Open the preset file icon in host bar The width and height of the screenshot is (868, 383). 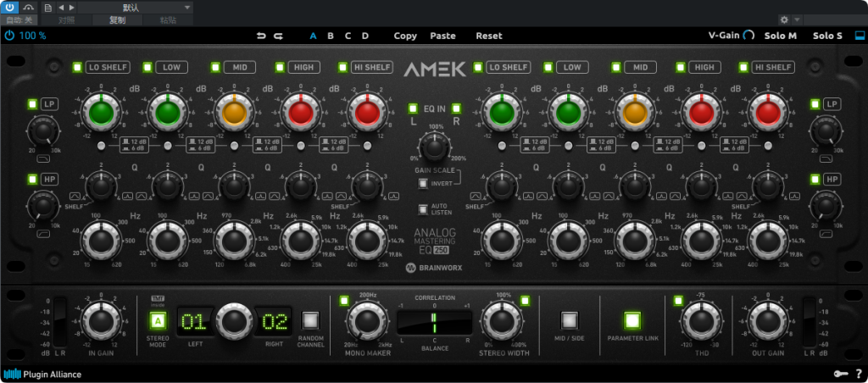47,8
